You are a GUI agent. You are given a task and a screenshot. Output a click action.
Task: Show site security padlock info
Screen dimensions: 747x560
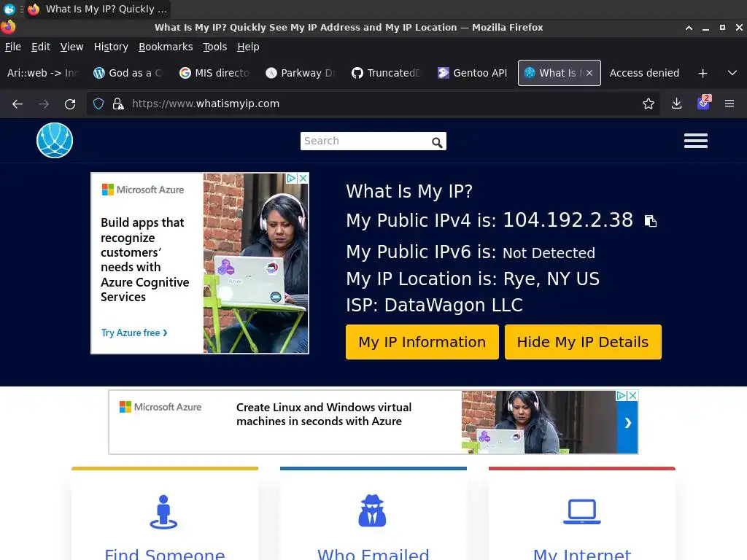[118, 104]
